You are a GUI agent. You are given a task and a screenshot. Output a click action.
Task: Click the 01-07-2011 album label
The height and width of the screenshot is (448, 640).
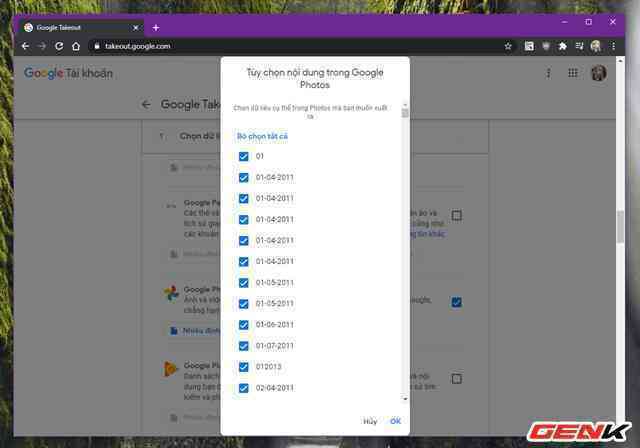[x=275, y=346]
